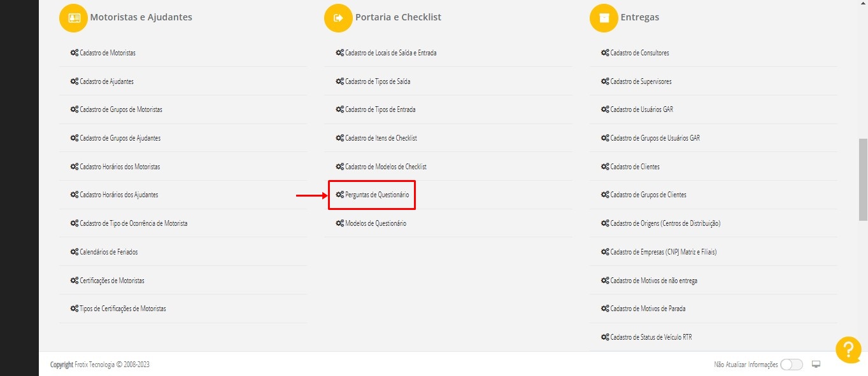Go to Cadastro de Itens de Checklist
Viewport: 868px width, 376px height.
click(x=381, y=138)
